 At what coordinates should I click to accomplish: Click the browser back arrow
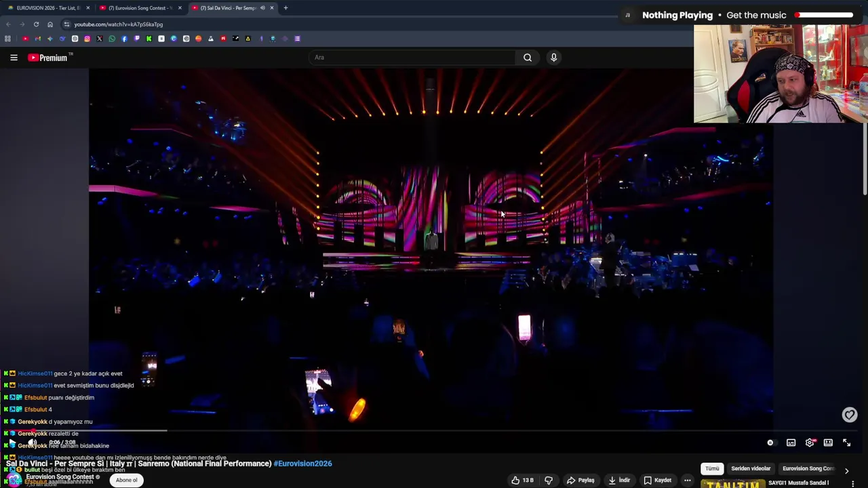pyautogui.click(x=8, y=24)
